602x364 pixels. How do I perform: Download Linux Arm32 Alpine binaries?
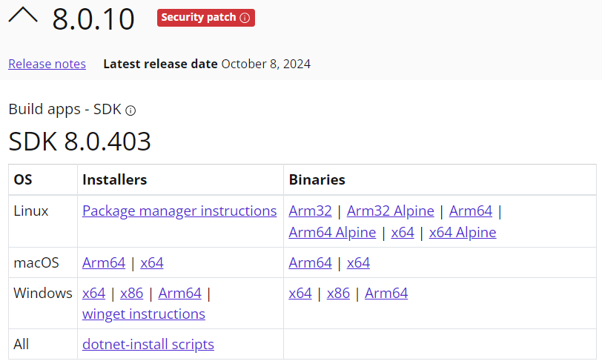pyautogui.click(x=390, y=211)
